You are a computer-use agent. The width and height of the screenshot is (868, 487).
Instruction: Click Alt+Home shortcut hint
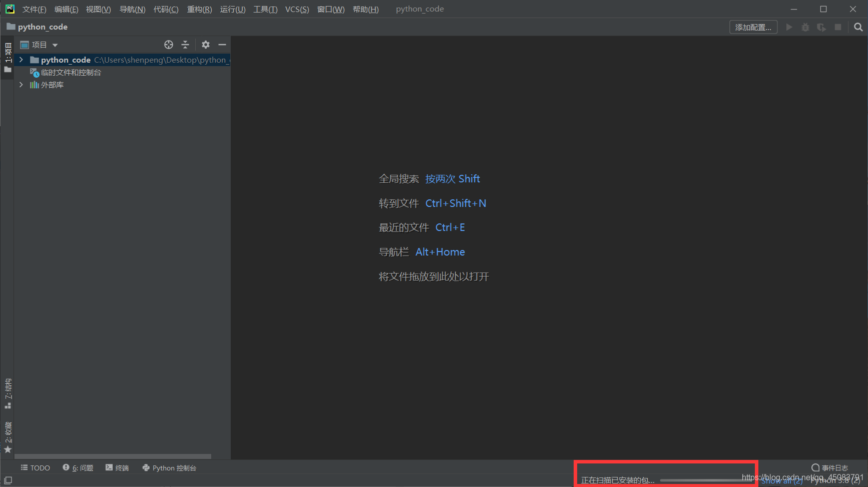click(x=440, y=252)
